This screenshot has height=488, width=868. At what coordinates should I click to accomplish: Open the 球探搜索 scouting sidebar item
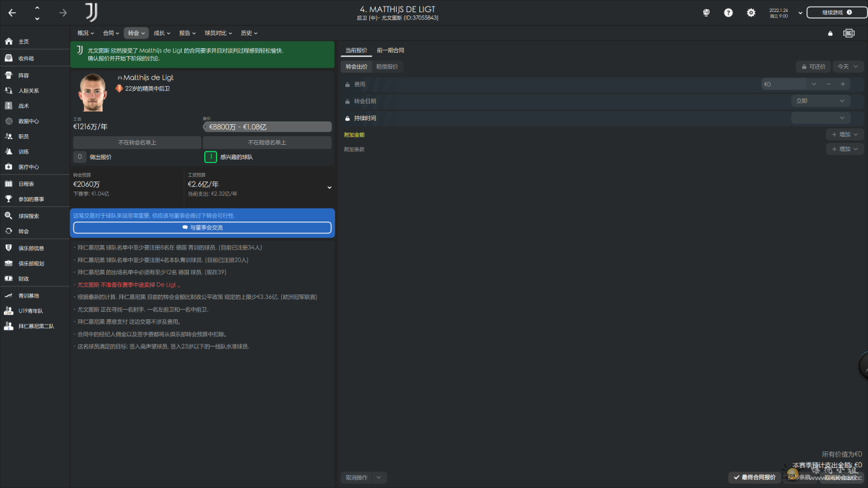point(35,216)
